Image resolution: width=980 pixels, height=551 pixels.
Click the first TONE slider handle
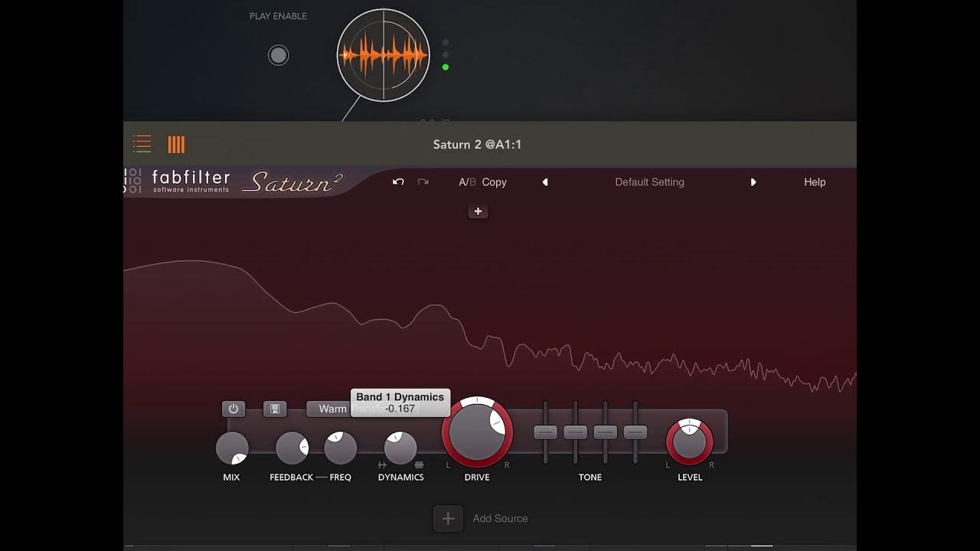coord(545,432)
